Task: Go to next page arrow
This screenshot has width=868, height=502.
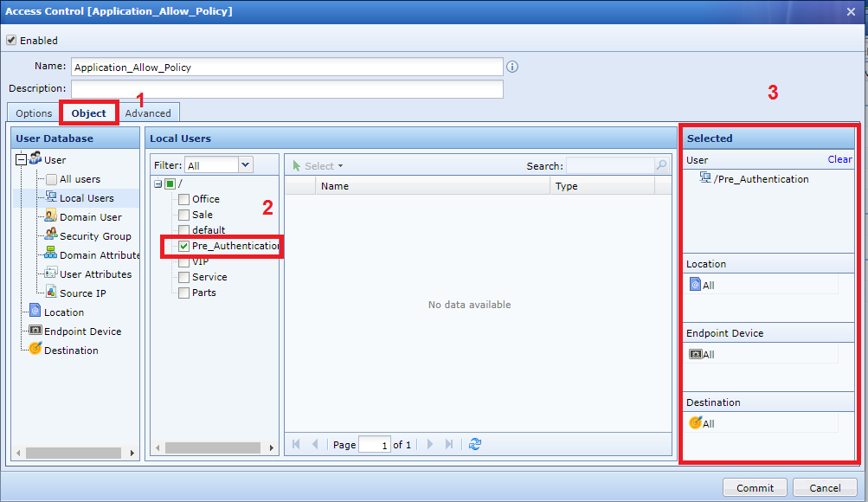Action: (430, 444)
